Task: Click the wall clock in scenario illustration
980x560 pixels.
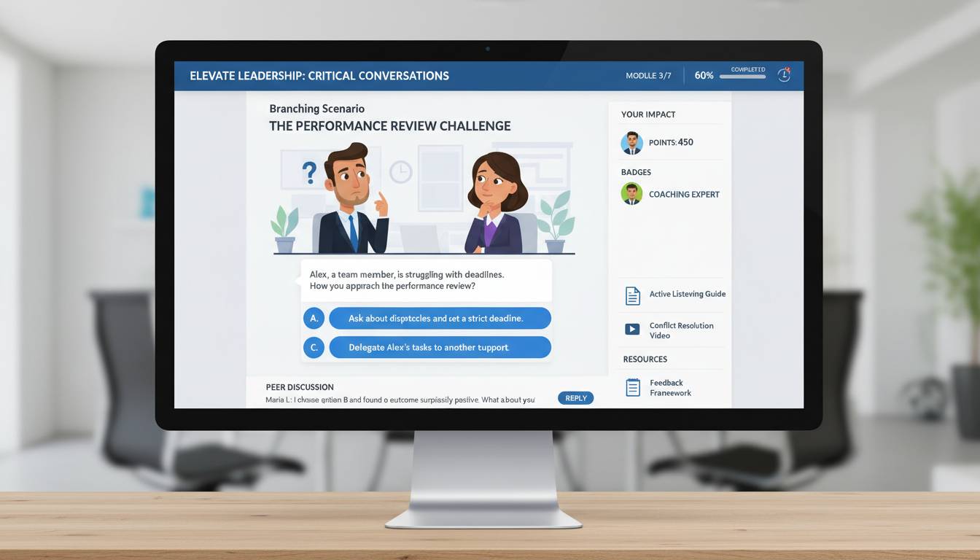Action: click(x=400, y=172)
